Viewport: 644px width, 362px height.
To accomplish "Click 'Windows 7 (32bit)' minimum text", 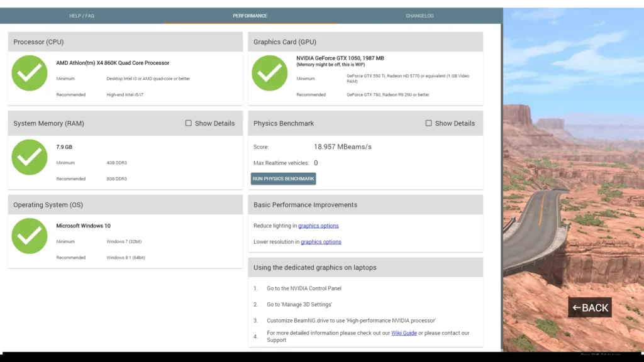I will point(124,242).
